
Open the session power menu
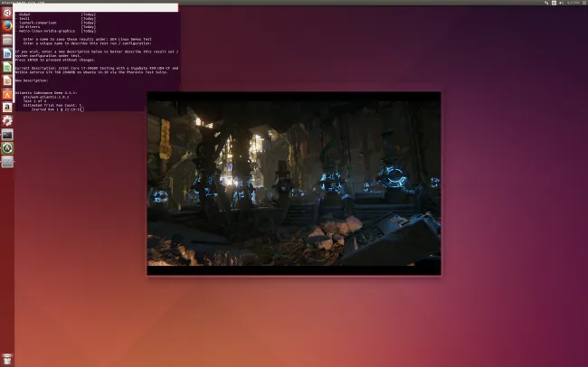click(x=584, y=3)
